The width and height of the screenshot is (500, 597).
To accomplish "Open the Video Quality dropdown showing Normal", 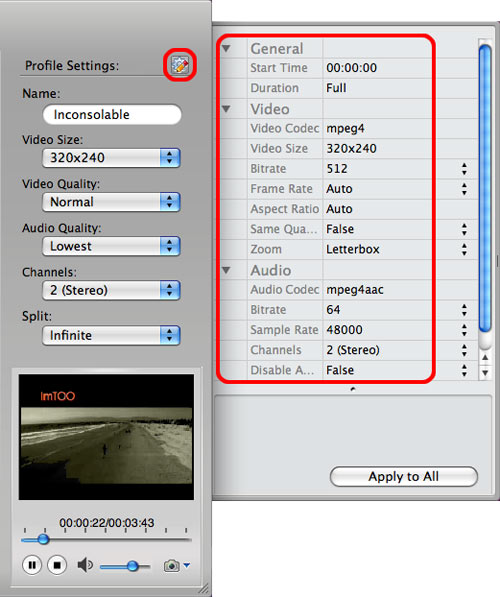I will click(x=111, y=202).
